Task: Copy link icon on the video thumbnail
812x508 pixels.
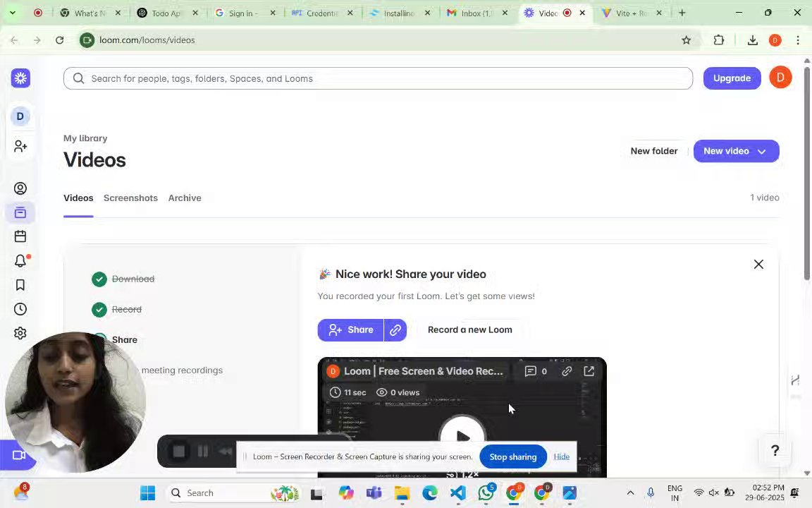Action: click(567, 371)
